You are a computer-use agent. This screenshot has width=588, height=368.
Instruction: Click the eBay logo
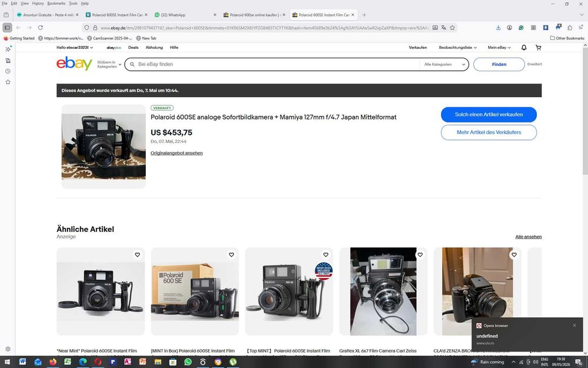click(74, 64)
